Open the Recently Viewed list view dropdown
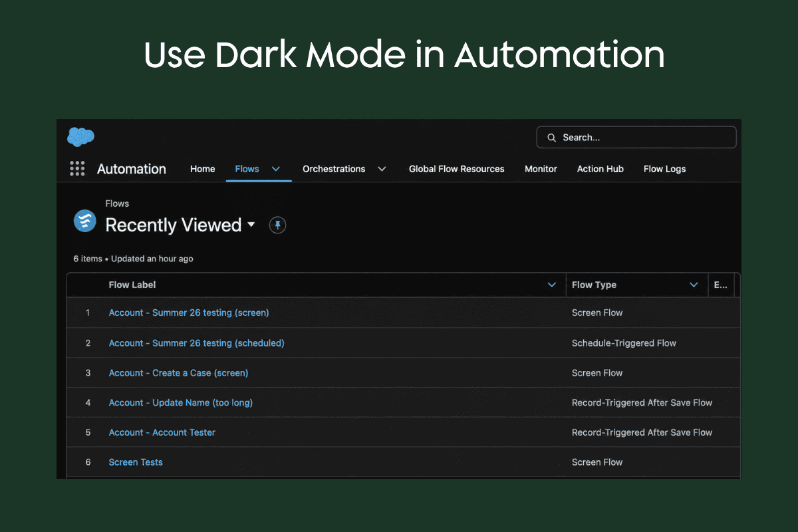Screen dimensions: 798x532 point(251,225)
